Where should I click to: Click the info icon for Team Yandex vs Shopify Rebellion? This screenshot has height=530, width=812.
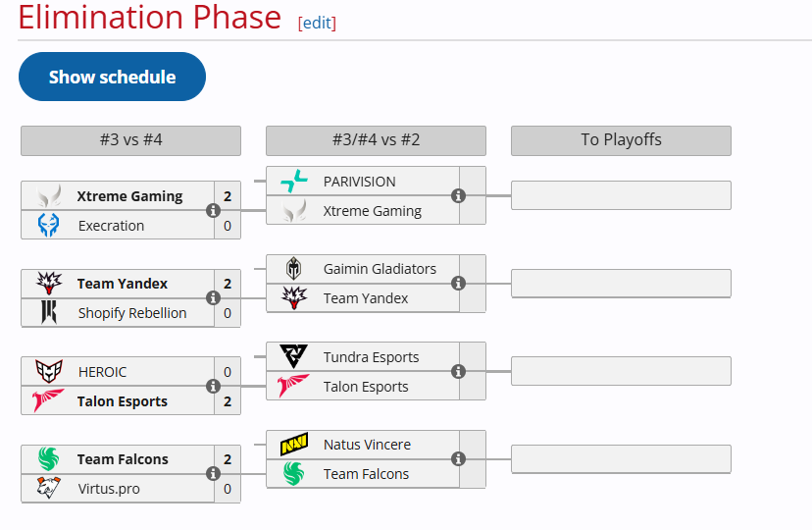pos(213,298)
